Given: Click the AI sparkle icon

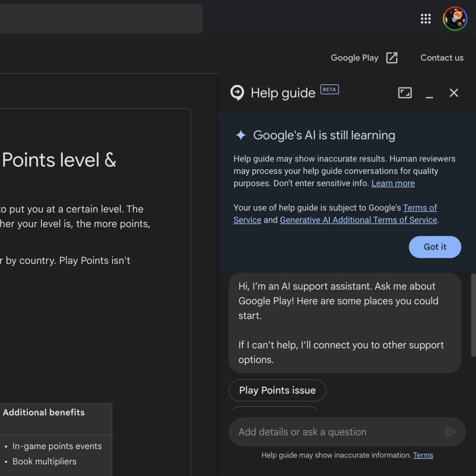Looking at the screenshot, I should click(x=241, y=135).
